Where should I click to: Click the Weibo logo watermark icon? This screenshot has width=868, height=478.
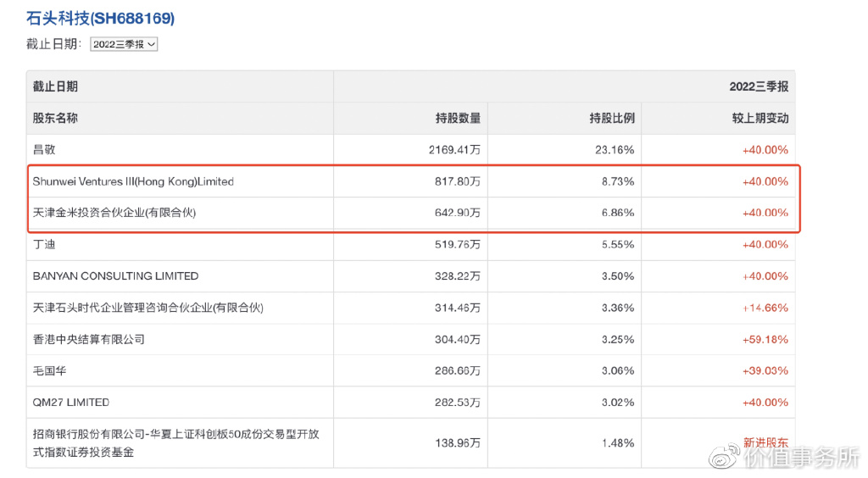[722, 459]
